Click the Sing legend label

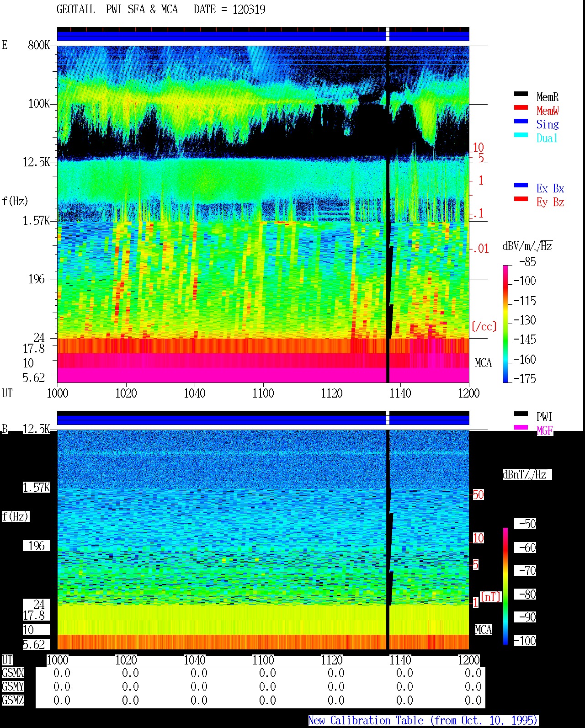pos(548,124)
